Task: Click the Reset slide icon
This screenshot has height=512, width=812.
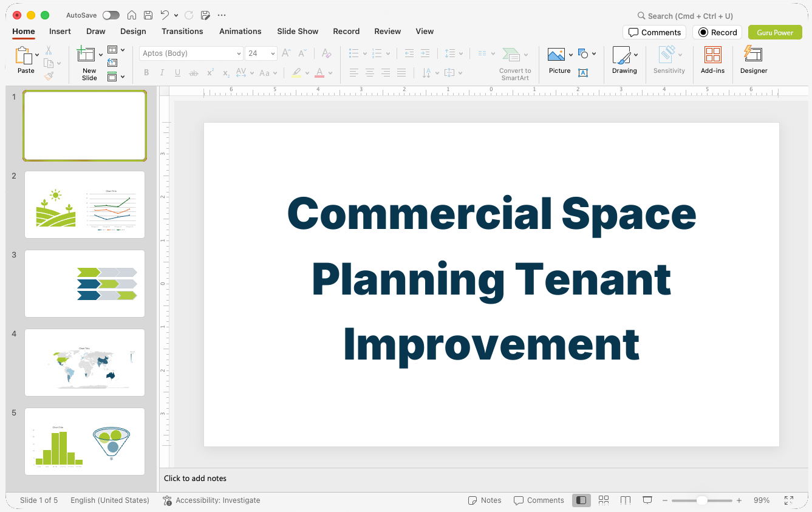Action: tap(112, 63)
